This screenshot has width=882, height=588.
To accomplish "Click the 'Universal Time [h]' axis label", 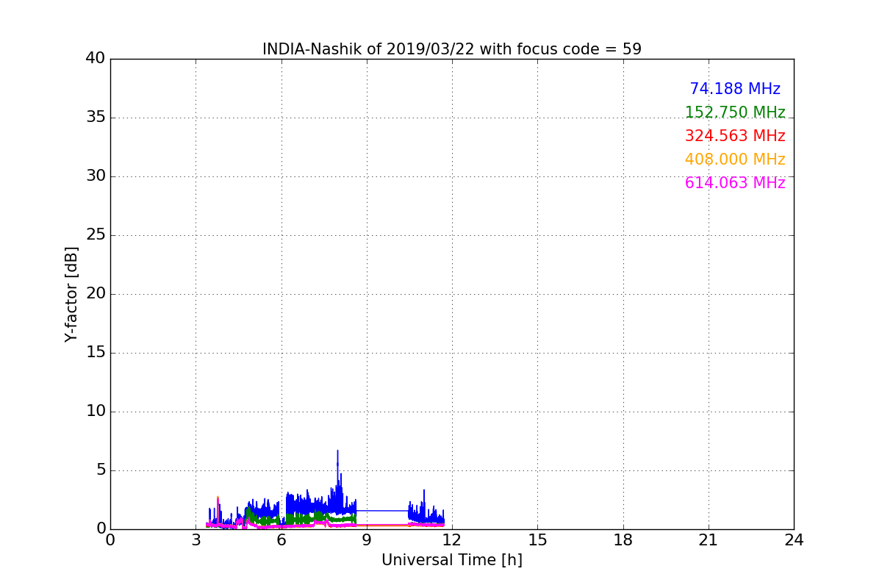I will [x=452, y=560].
